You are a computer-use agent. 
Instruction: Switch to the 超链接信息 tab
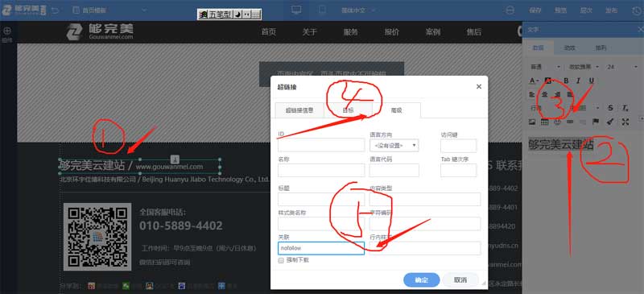[299, 110]
